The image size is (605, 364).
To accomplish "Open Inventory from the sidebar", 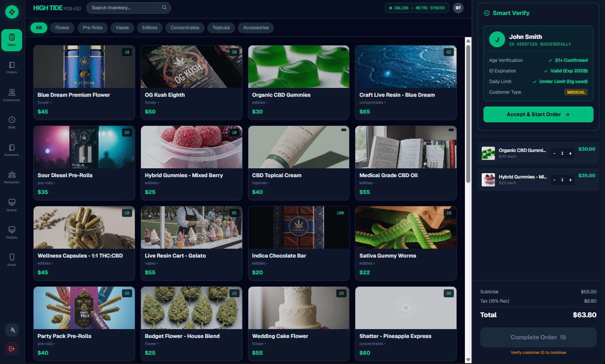I will tap(12, 150).
